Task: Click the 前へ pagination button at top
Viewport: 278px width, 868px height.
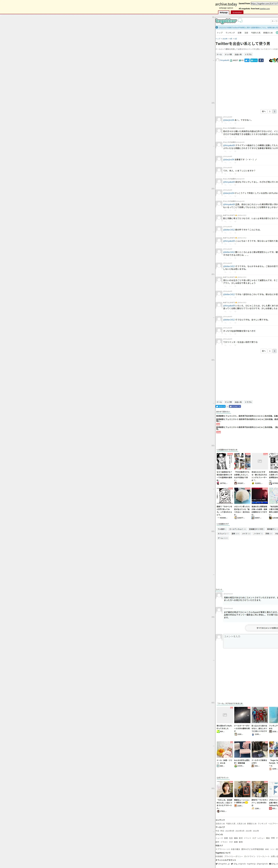Action: point(264,112)
